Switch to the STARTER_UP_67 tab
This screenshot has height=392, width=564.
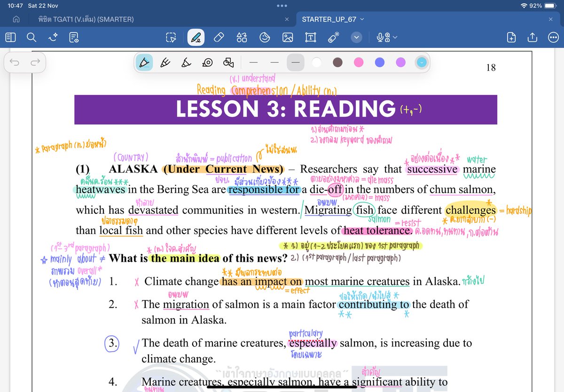tap(329, 19)
